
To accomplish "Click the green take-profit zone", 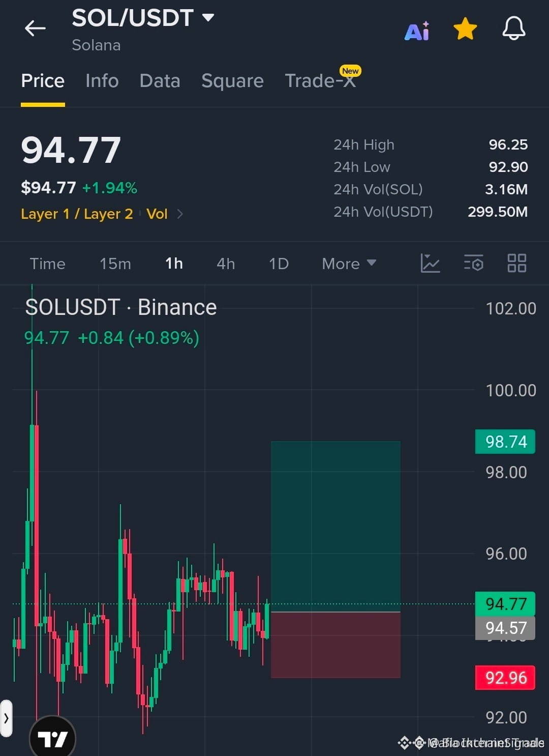I will [x=335, y=527].
